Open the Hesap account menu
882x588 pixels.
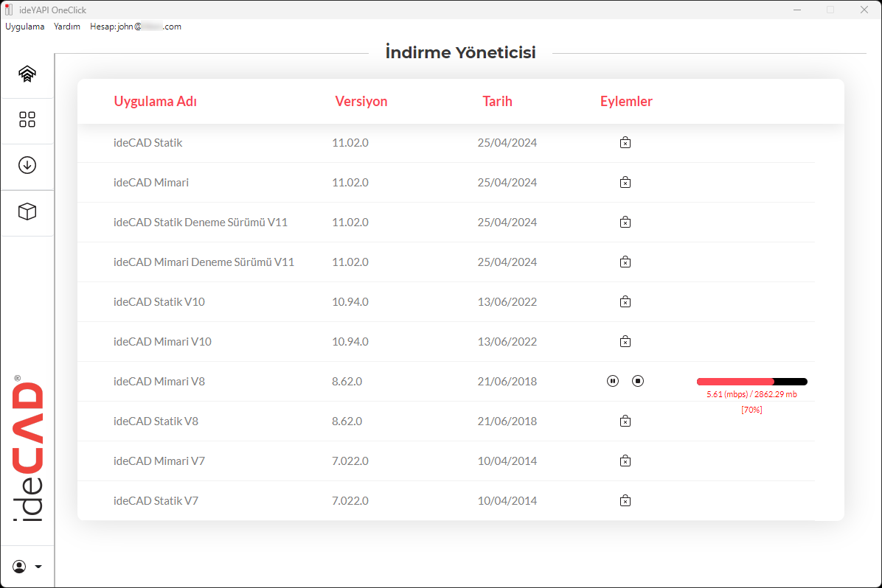coord(135,27)
